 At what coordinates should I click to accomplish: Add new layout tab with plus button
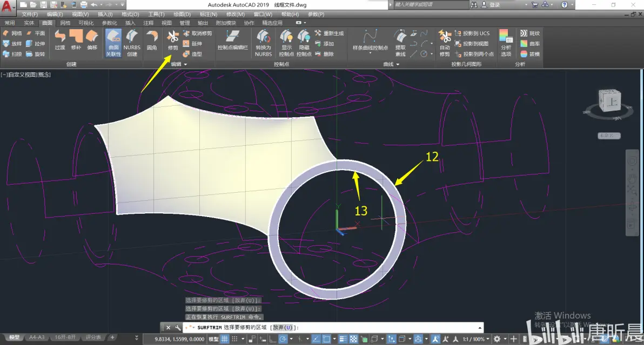112,337
